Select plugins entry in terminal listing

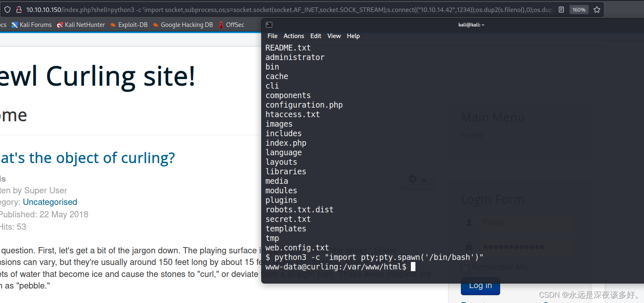click(x=281, y=200)
